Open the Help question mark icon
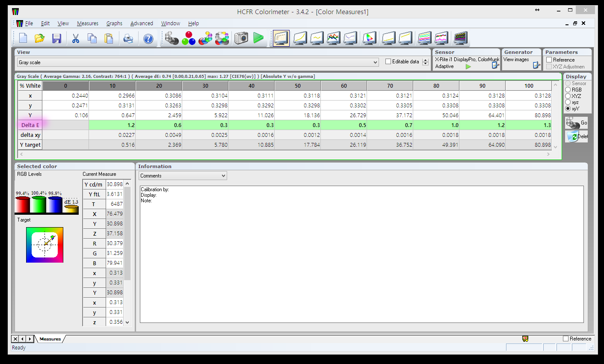 (148, 39)
